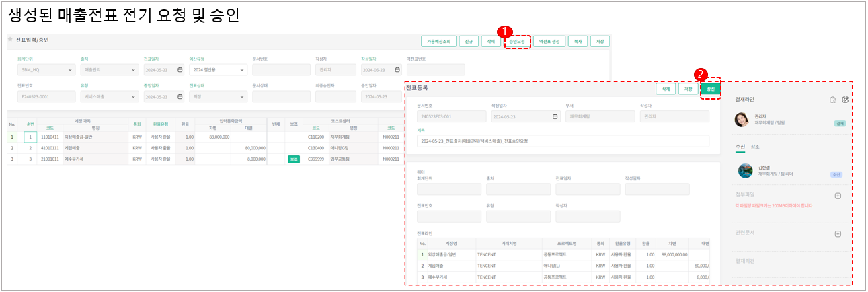868x292 pixels.
Task: Click the green 보조 badge in row 3
Action: [293, 159]
